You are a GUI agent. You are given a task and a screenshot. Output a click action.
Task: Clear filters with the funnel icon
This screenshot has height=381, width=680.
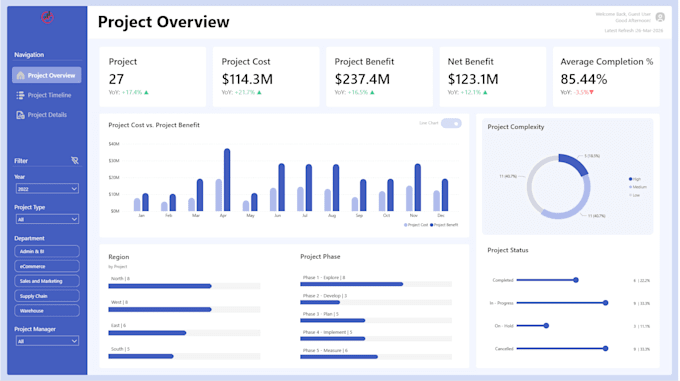75,160
